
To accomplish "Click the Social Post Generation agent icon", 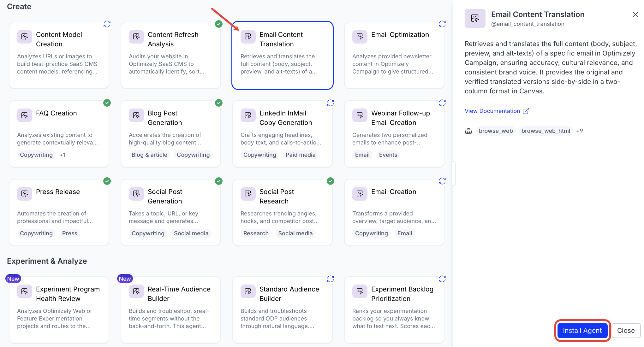I will coord(136,194).
